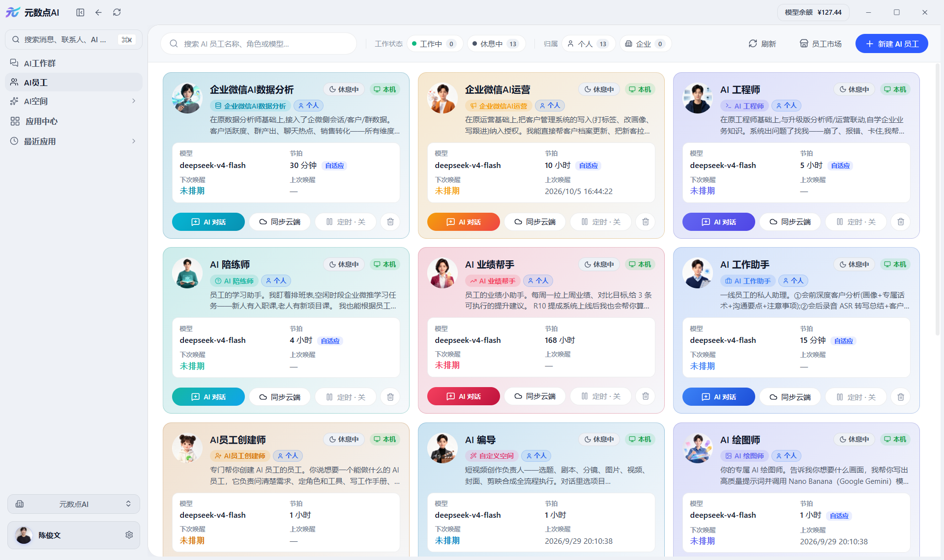The image size is (944, 560).
Task: Start AI 对话 with AI 陪练师
Action: pyautogui.click(x=208, y=397)
